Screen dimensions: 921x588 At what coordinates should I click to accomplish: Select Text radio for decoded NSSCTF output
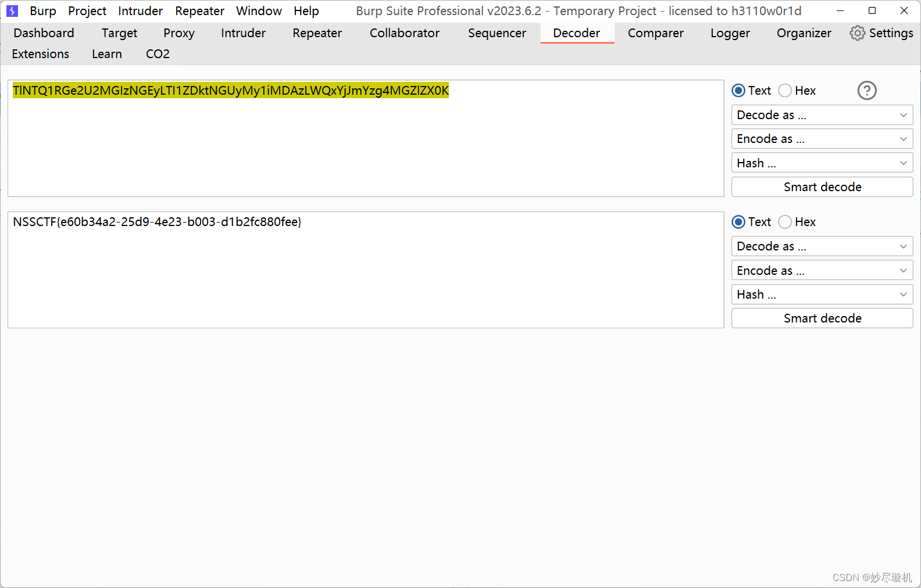pos(738,222)
